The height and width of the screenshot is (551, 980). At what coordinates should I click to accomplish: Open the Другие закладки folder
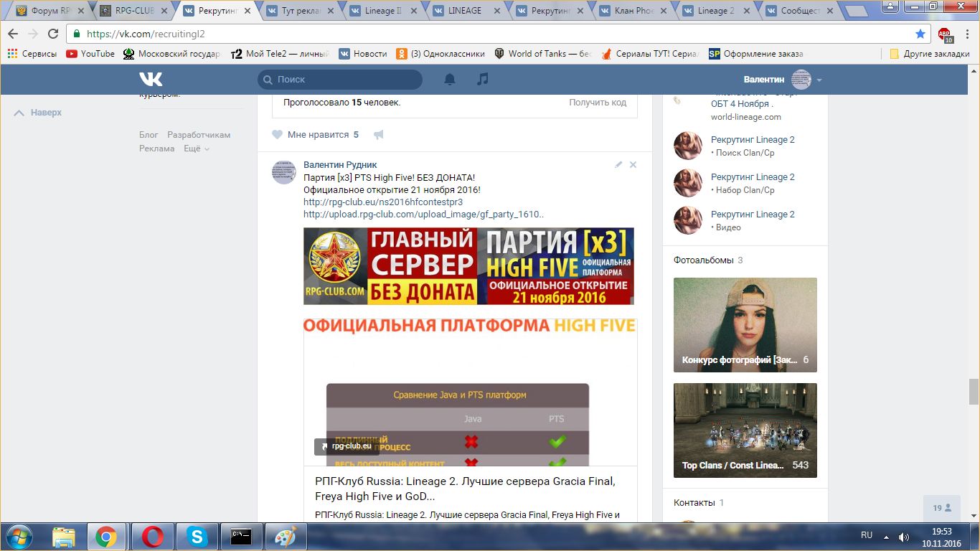(x=930, y=54)
